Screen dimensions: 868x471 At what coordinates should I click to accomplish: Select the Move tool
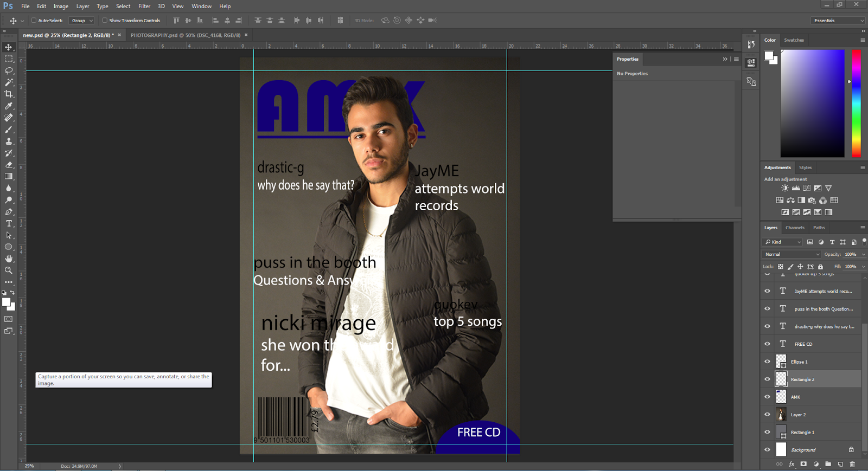click(x=9, y=47)
